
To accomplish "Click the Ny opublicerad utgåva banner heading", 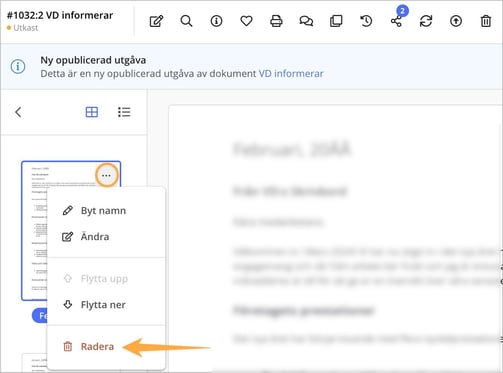I will 93,60.
